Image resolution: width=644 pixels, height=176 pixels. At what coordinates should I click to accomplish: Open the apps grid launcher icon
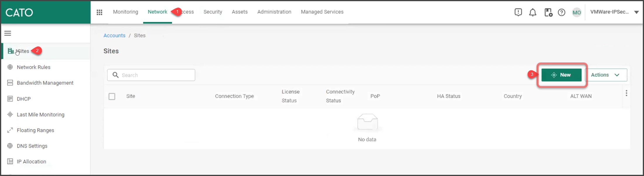pos(99,12)
